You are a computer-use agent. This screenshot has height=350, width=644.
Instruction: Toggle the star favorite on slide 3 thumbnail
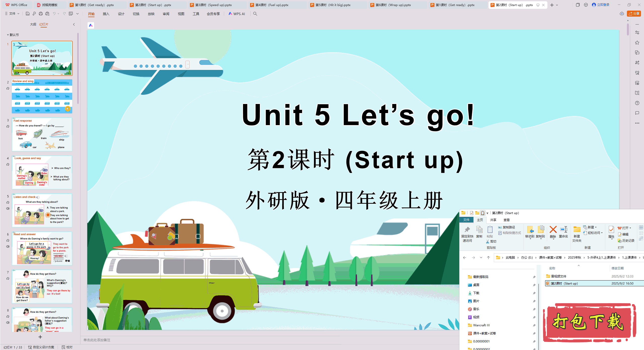coord(8,126)
